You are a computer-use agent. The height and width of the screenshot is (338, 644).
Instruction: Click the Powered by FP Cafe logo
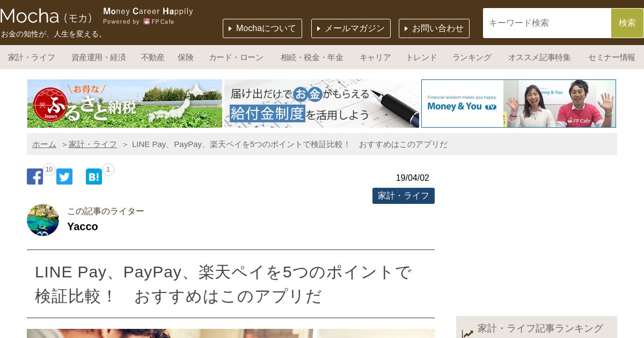point(138,21)
